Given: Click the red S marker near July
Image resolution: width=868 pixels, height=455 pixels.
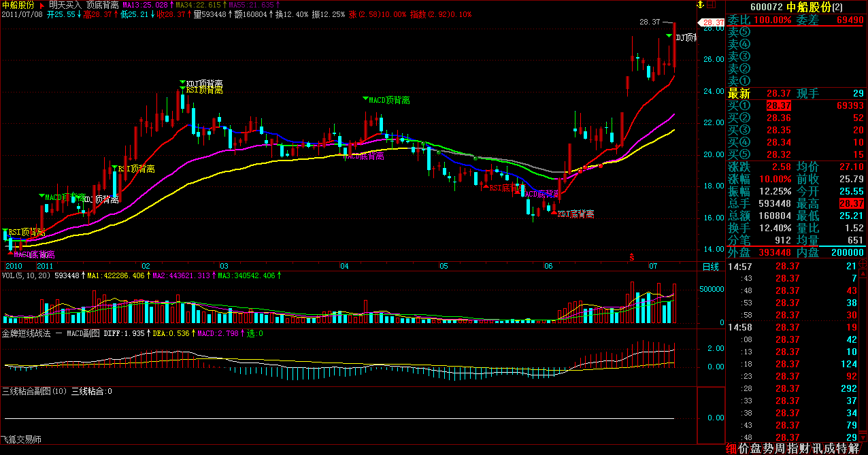Looking at the screenshot, I should pyautogui.click(x=631, y=257).
